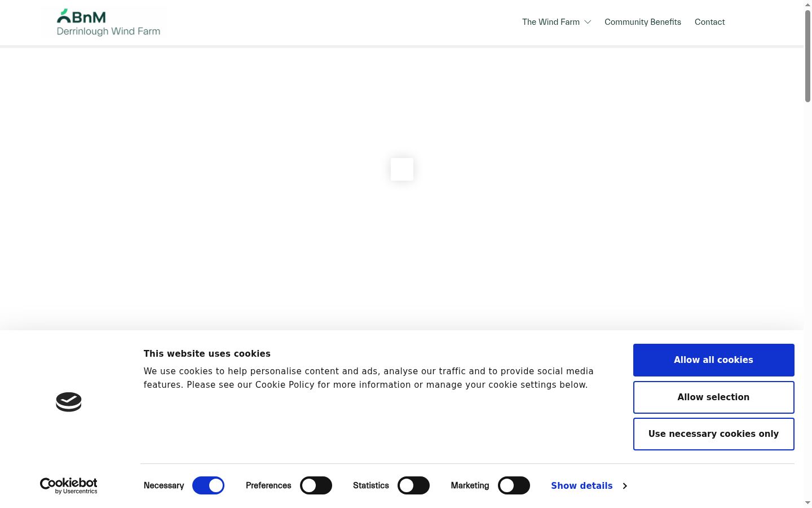Click the Cookiebot by Usercentrics wordmark
812x508 pixels.
click(69, 485)
